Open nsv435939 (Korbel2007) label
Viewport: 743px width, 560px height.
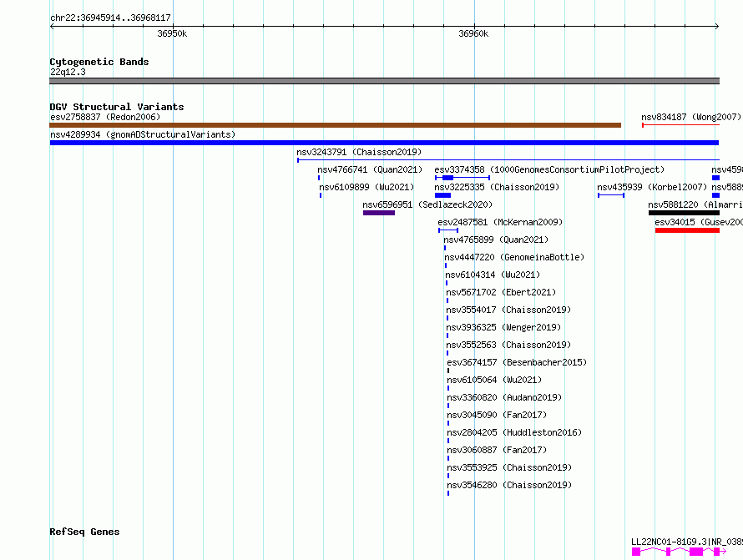pyautogui.click(x=651, y=187)
